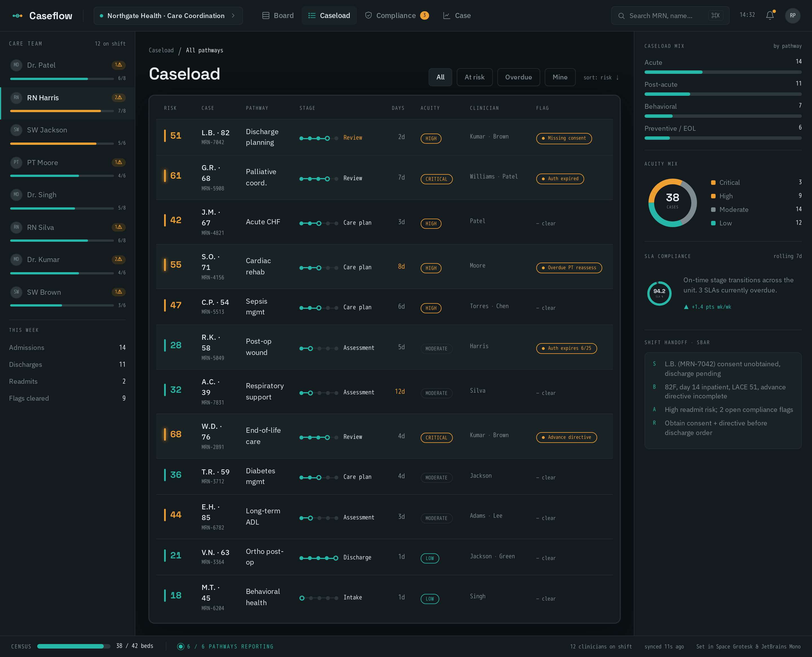Click the Caseload breadcrumb link
This screenshot has width=812, height=657.
(161, 50)
